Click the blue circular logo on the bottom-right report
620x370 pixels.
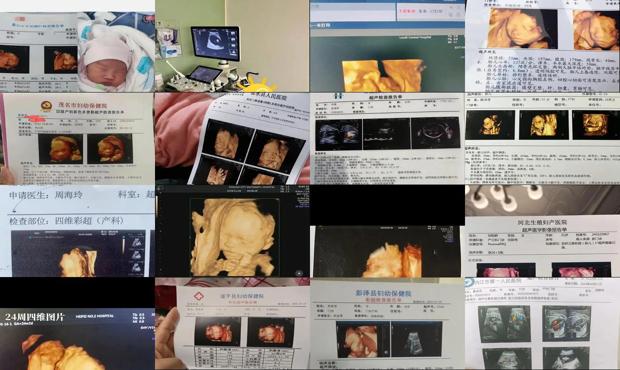[x=470, y=282]
